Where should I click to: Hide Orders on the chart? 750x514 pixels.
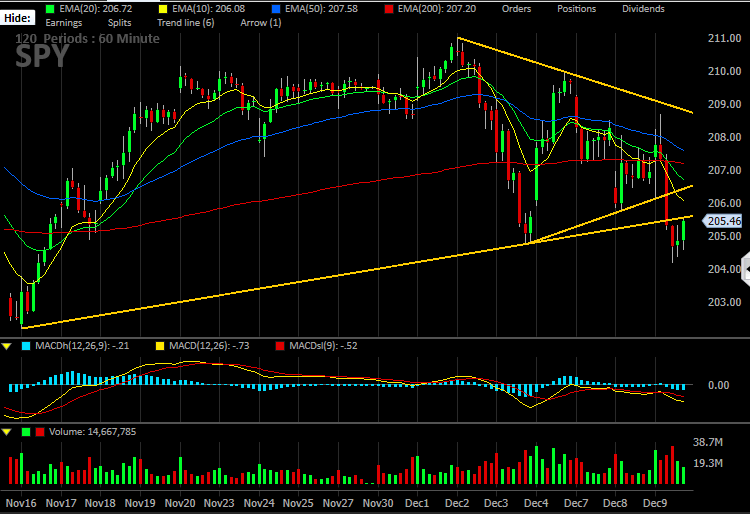(516, 9)
